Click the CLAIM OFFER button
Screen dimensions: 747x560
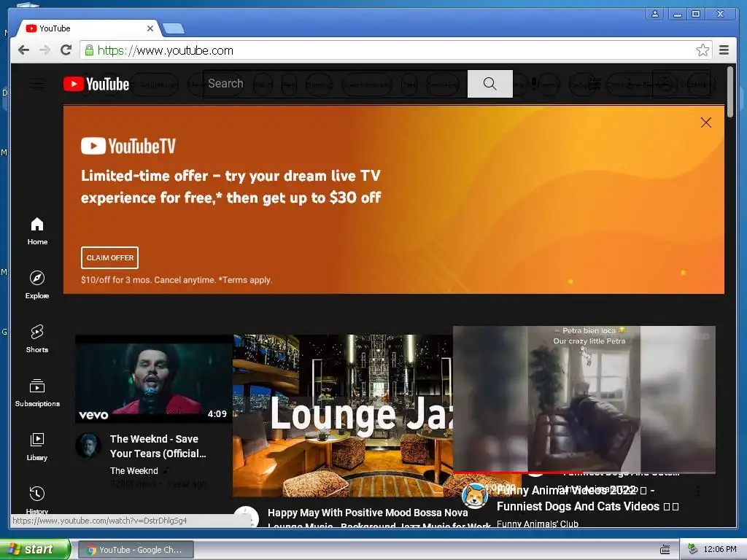[109, 257]
